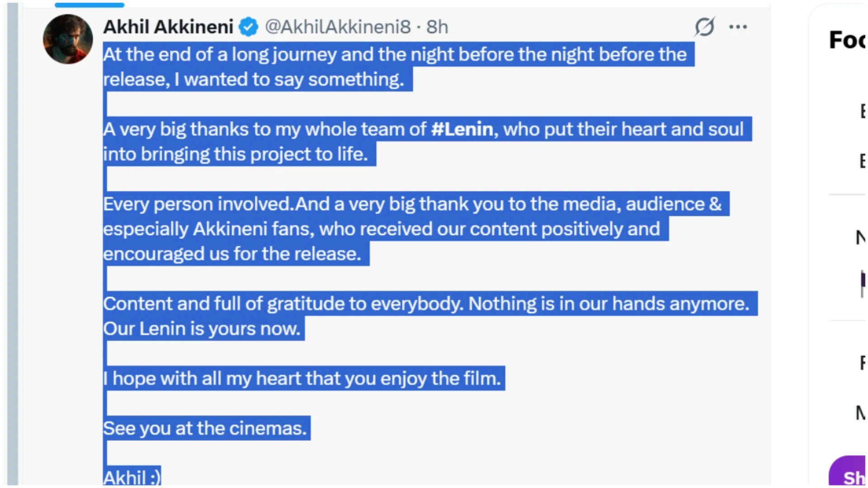Open the Grok explain-post icon
Viewport: 868px width, 488px height.
pyautogui.click(x=704, y=27)
